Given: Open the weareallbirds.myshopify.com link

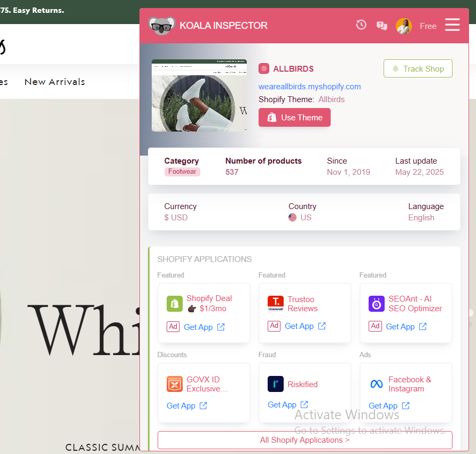Looking at the screenshot, I should click(310, 87).
